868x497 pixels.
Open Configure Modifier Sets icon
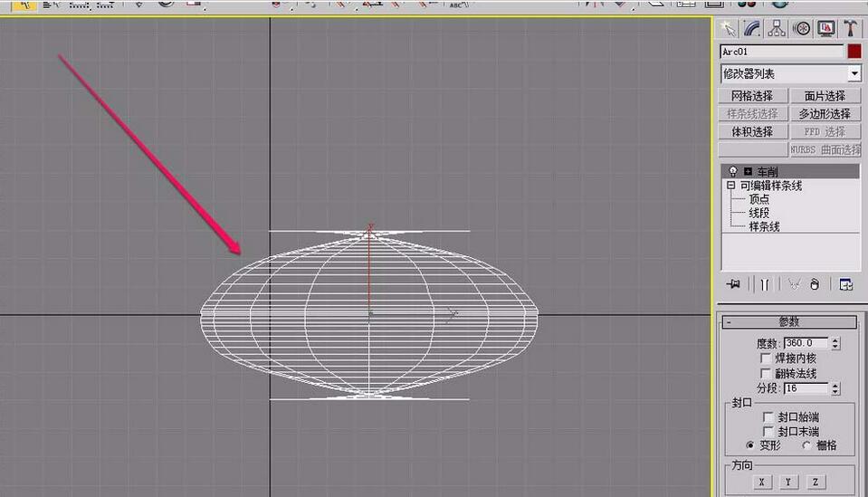point(846,284)
